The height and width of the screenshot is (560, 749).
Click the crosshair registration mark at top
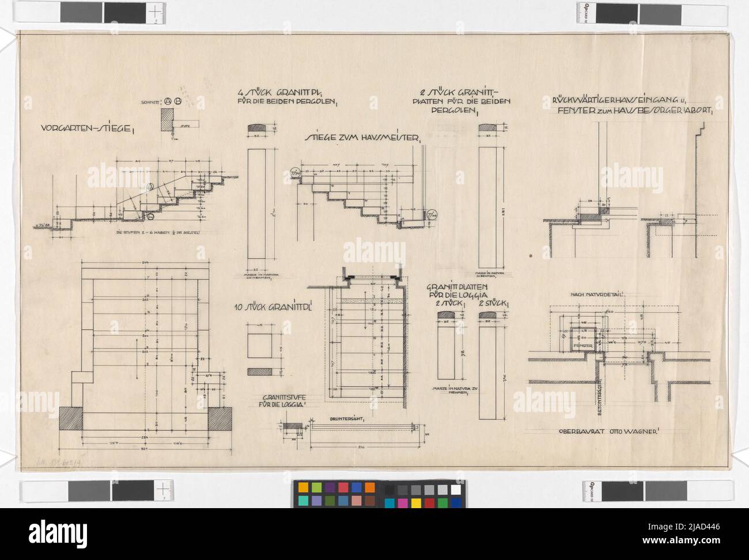[x=154, y=10]
